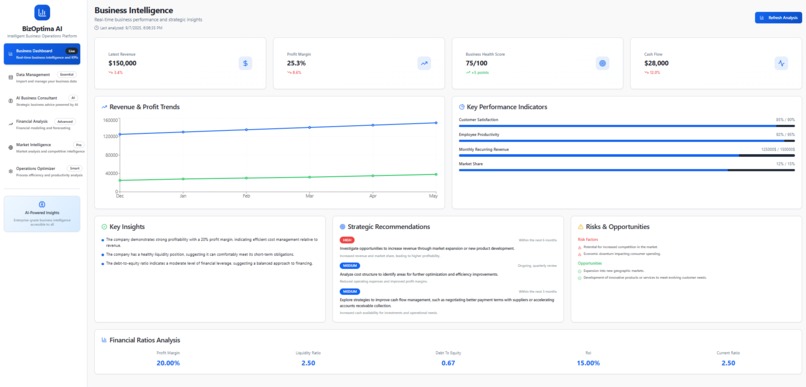This screenshot has height=387, width=806.
Task: Click the AI-Powered Insights card icon
Action: [42, 204]
